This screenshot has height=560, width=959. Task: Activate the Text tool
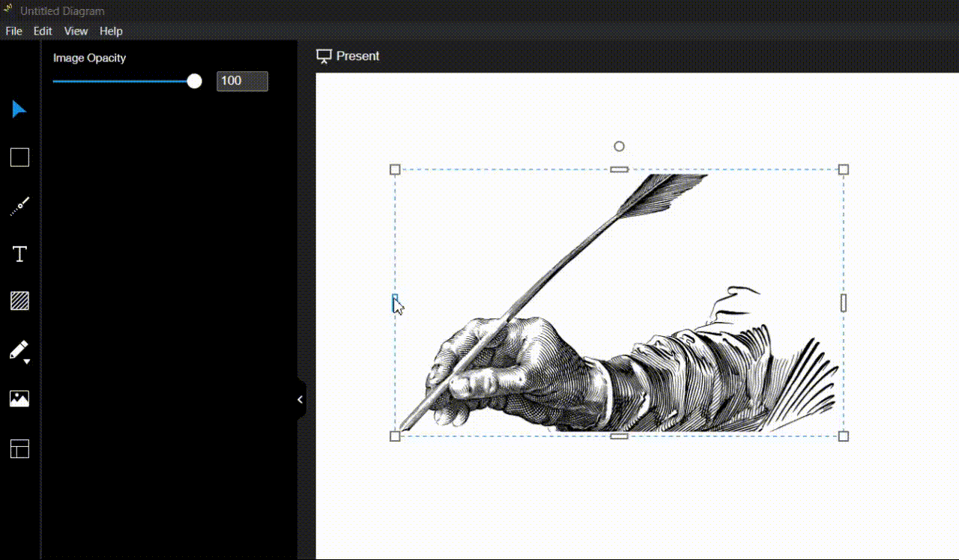coord(19,254)
